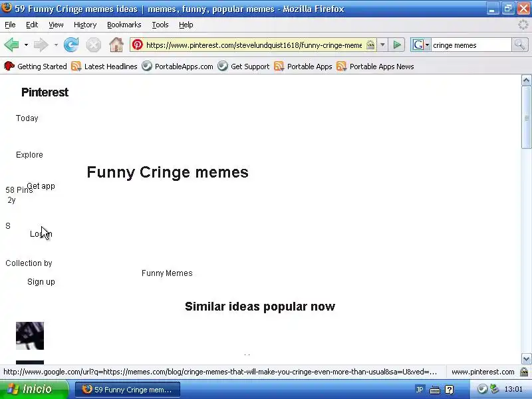Open the dark thumbnail image under Sign up
The width and height of the screenshot is (532, 399).
pos(30,336)
